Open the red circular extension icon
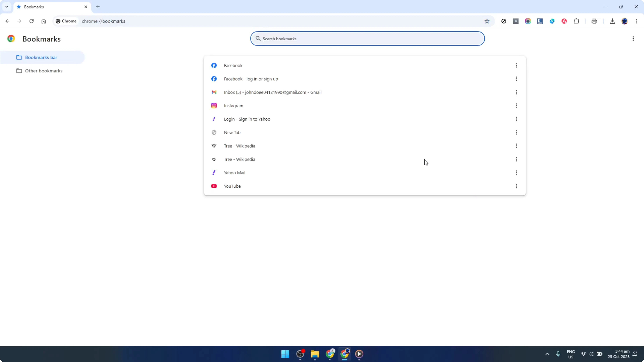 (564, 21)
